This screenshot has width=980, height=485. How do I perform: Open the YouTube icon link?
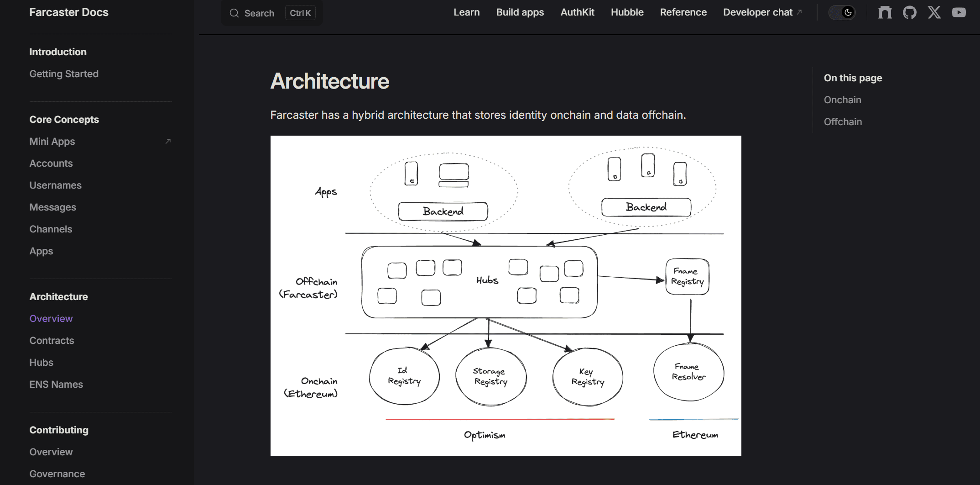pyautogui.click(x=959, y=12)
